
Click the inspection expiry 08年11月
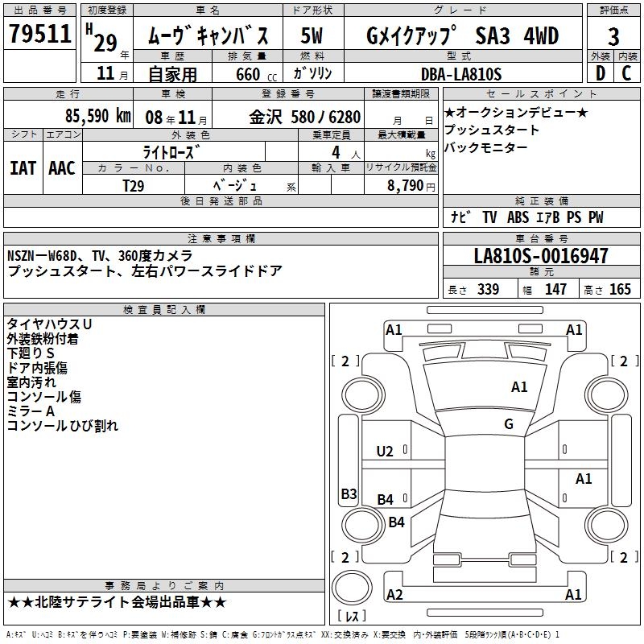click(x=176, y=118)
